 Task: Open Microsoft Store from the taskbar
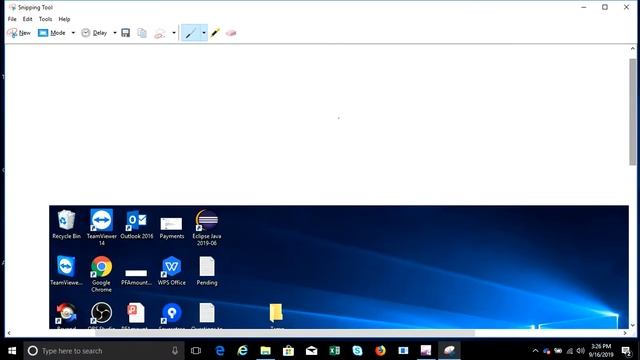click(288, 351)
